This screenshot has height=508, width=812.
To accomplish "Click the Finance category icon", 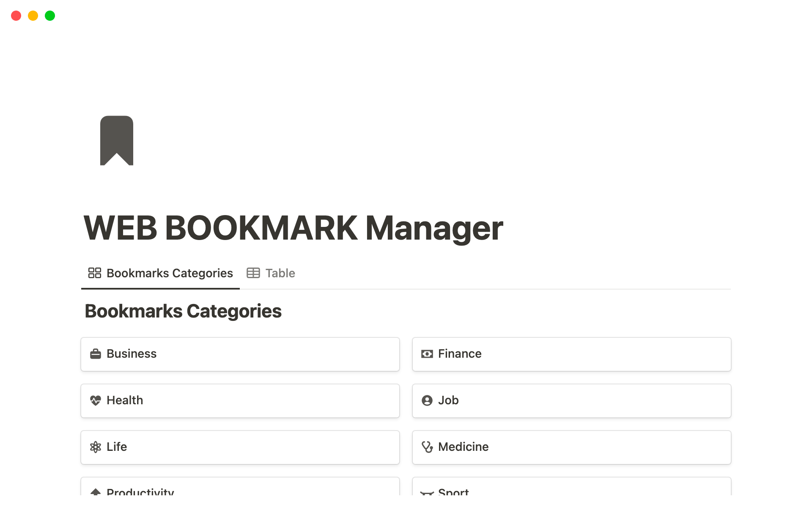I will tap(427, 353).
